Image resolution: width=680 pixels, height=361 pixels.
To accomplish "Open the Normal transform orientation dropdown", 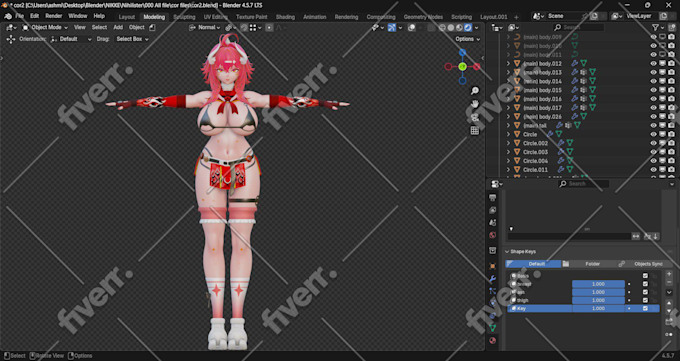I will 205,28.
